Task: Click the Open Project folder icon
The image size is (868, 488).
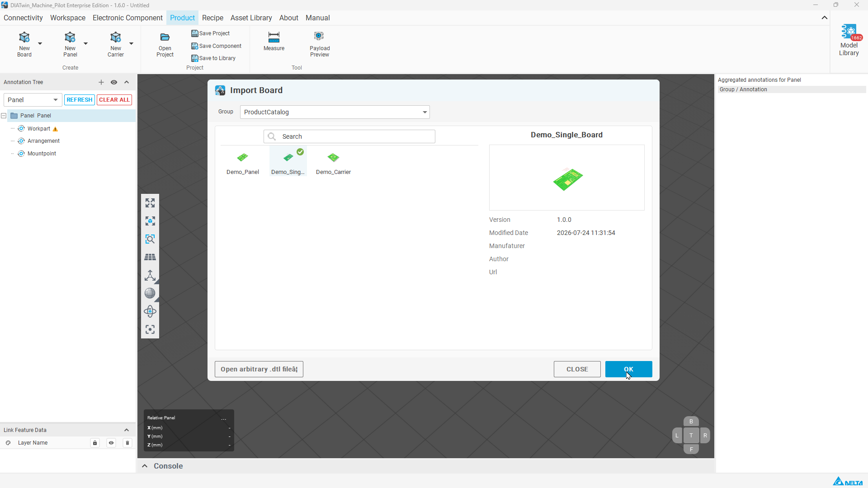Action: point(165,37)
